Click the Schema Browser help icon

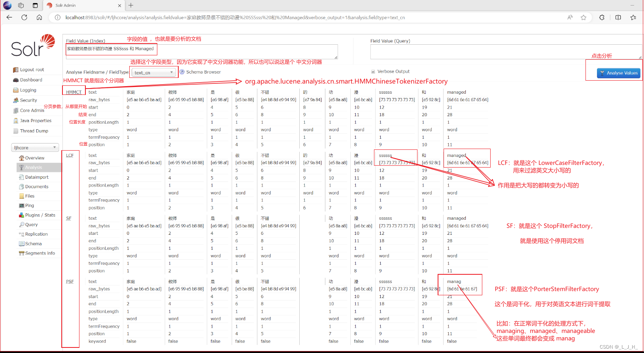(x=182, y=72)
